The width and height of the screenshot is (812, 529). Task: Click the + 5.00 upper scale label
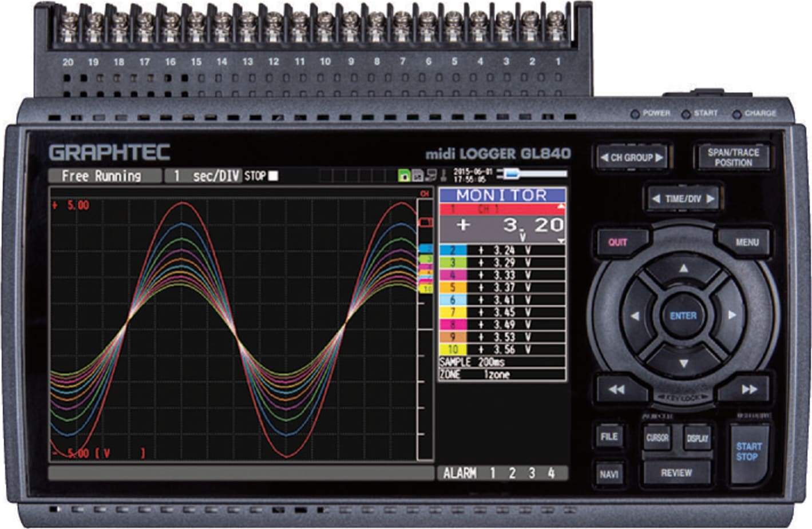(x=71, y=205)
